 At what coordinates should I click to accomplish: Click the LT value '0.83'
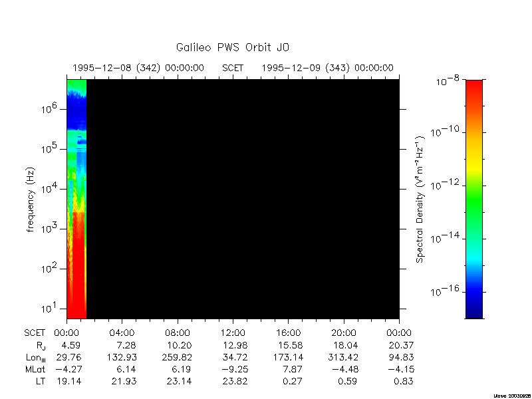404,381
